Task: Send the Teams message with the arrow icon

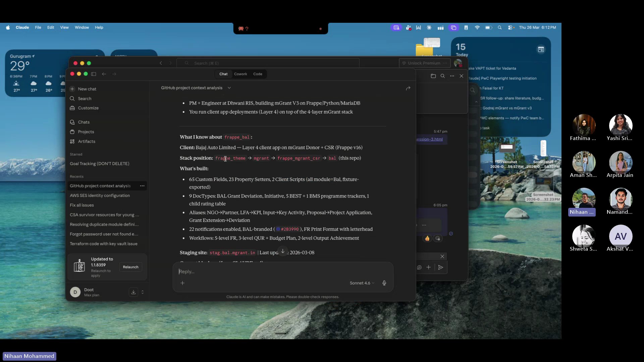Action: 441,267
